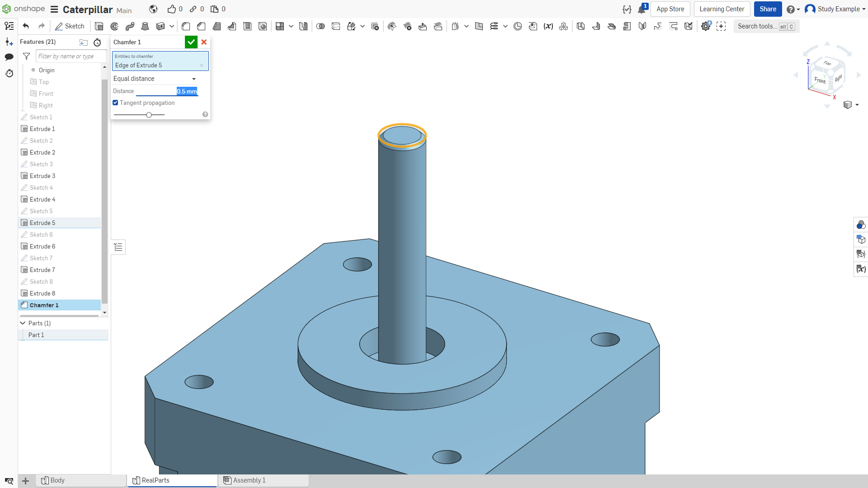The height and width of the screenshot is (488, 868).
Task: Select the Mirror tool
Action: tap(303, 26)
